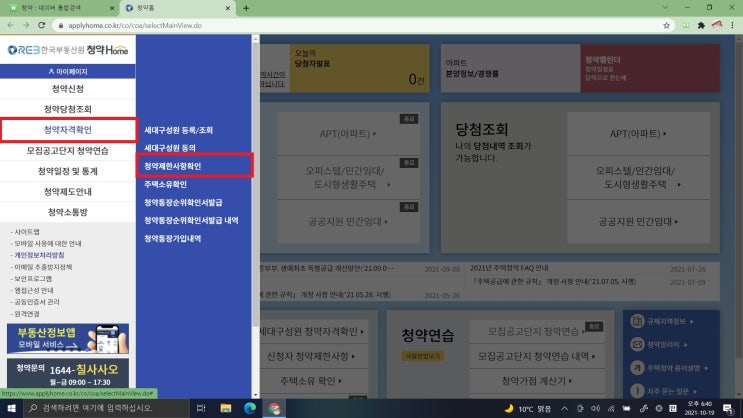743x418 pixels.
Task: Open 청약통장가입내역 submenu
Action: pos(172,238)
